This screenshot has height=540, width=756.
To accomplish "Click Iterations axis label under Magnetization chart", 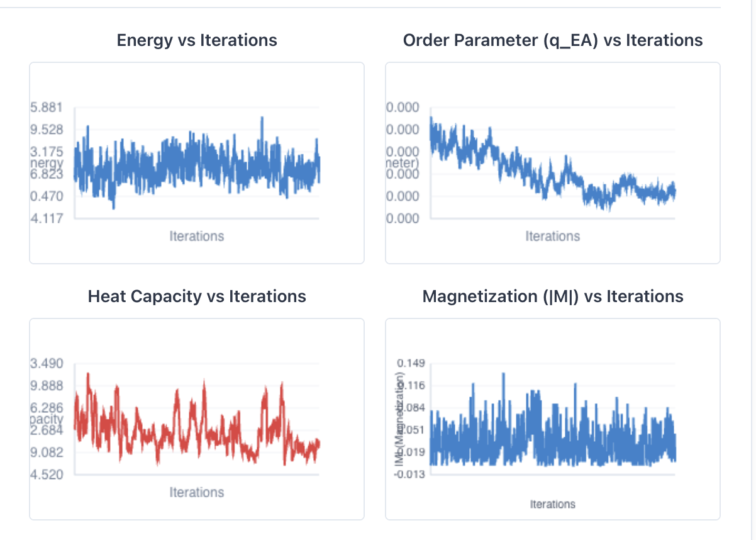I will pyautogui.click(x=553, y=504).
